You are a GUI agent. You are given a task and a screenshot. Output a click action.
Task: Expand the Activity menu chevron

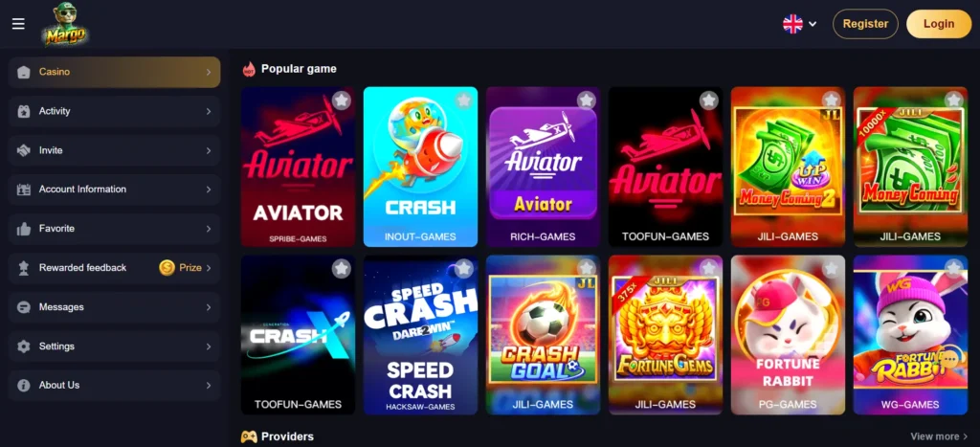tap(209, 111)
